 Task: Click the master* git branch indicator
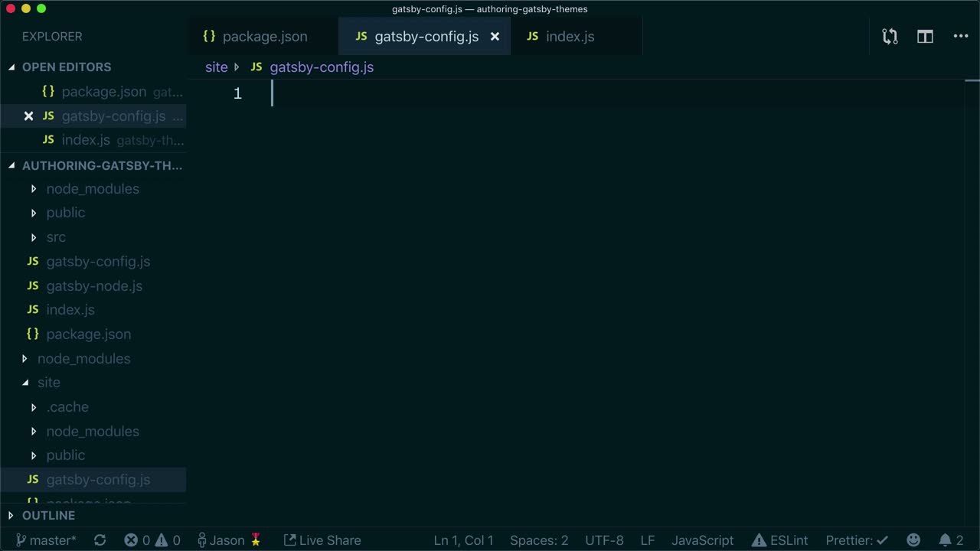click(45, 540)
